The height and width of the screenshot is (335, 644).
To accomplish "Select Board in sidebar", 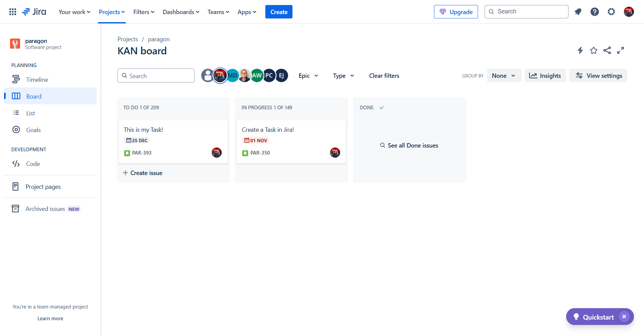I will (x=50, y=96).
